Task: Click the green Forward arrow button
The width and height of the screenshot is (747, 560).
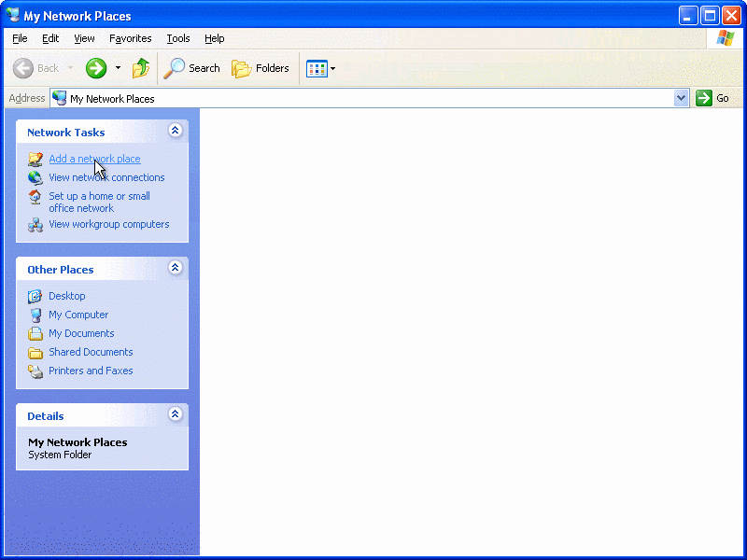Action: point(96,68)
